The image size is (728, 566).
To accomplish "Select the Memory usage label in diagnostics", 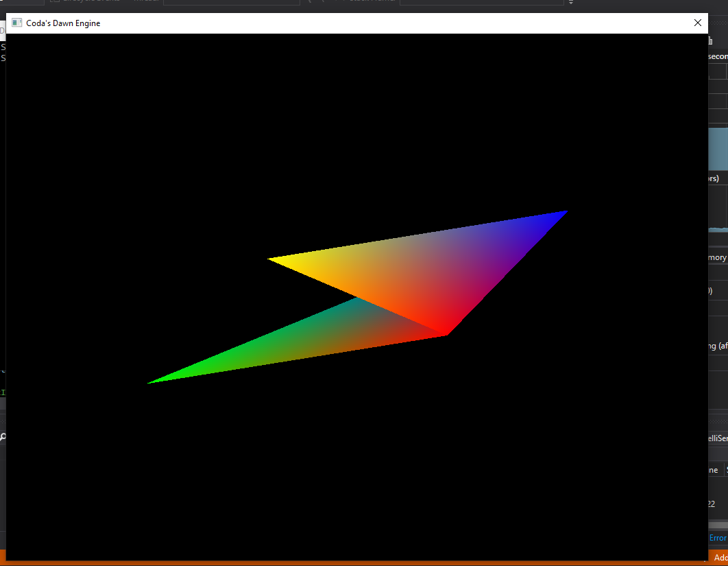I will (x=717, y=257).
